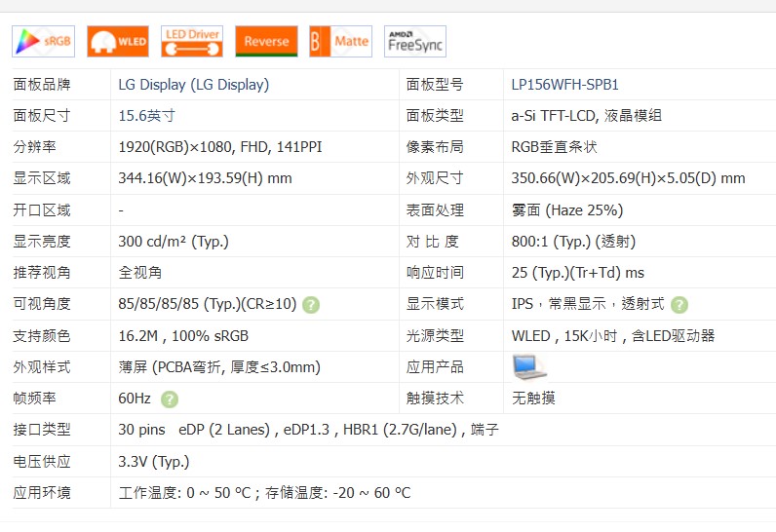This screenshot has width=776, height=532.
Task: Open the 15.6英寸 panel size link
Action: 146,116
